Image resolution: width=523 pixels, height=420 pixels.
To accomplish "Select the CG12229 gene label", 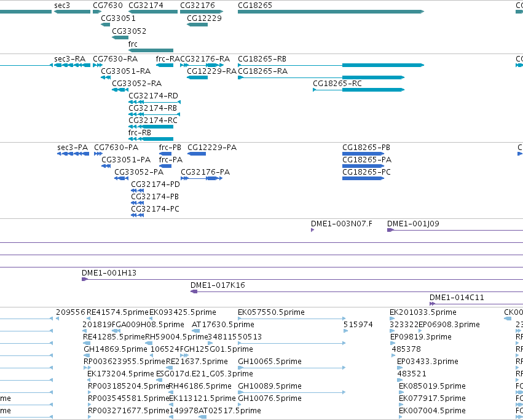I will [204, 18].
